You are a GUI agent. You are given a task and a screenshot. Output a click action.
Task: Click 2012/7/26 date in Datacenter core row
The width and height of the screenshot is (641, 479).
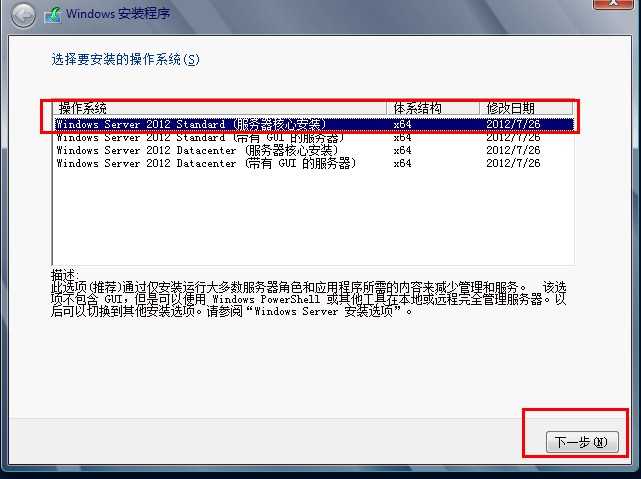513,150
